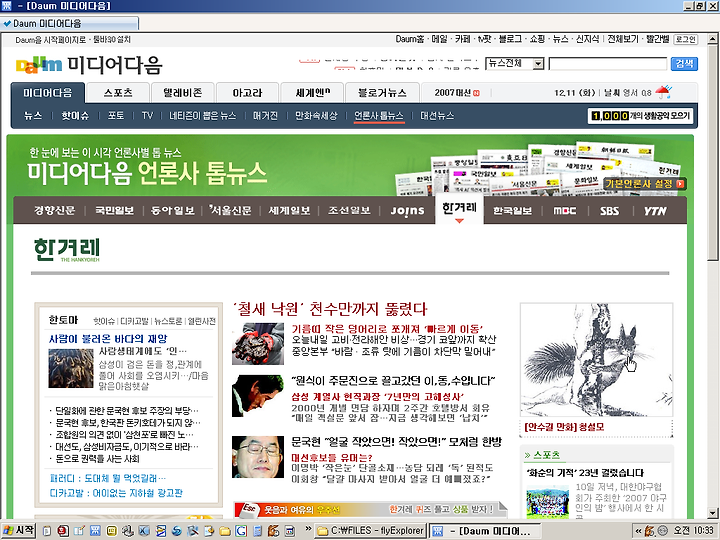The height and width of the screenshot is (540, 720).
Task: Select the Joins newspaper tab
Action: [407, 211]
